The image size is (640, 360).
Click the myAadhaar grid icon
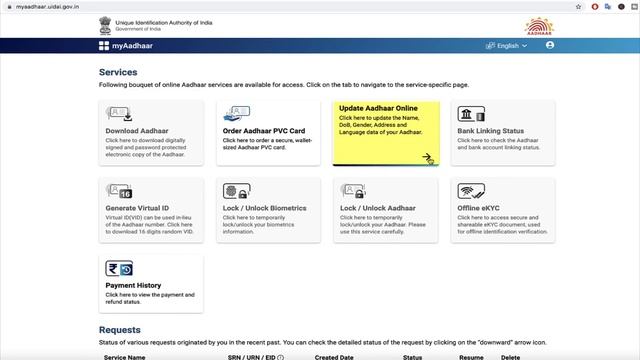click(x=104, y=46)
